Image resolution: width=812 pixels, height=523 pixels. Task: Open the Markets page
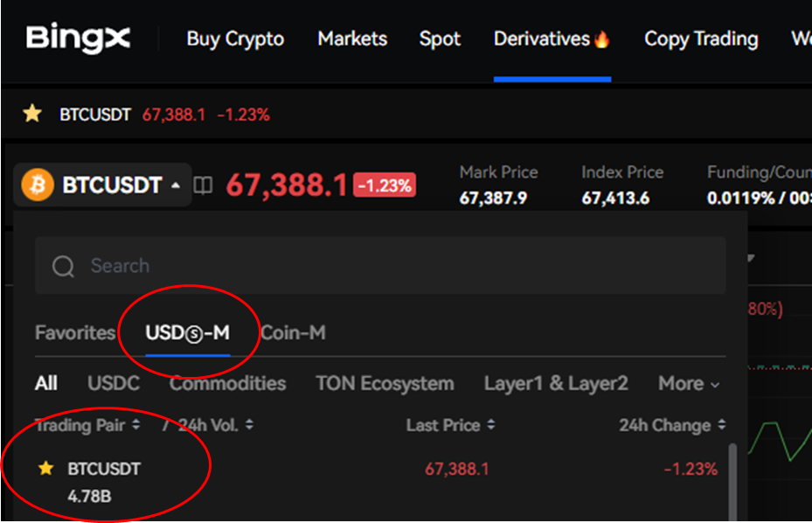[352, 38]
